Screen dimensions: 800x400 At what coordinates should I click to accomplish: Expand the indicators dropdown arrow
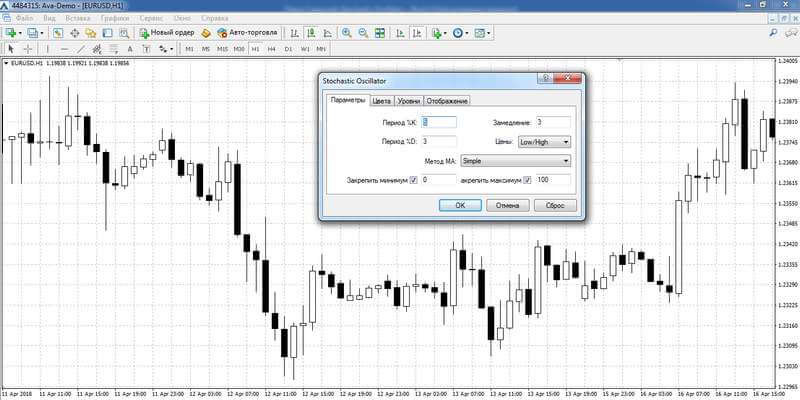pyautogui.click(x=445, y=33)
